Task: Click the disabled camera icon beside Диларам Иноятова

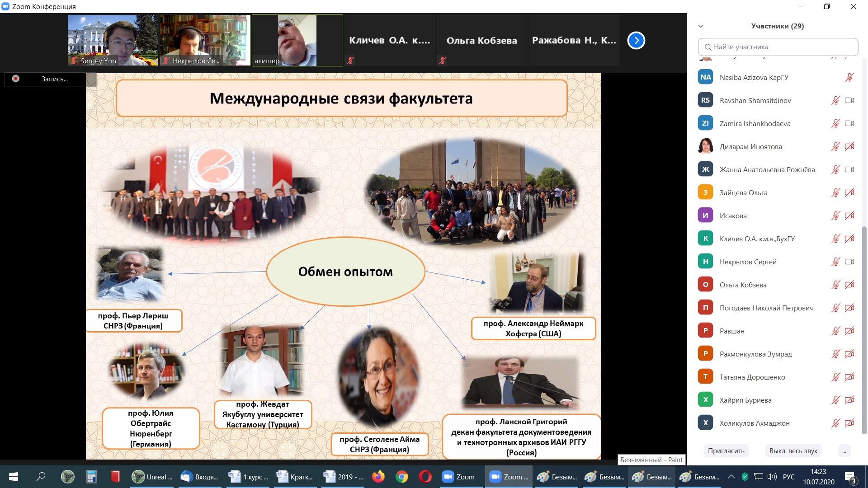Action: [x=849, y=146]
